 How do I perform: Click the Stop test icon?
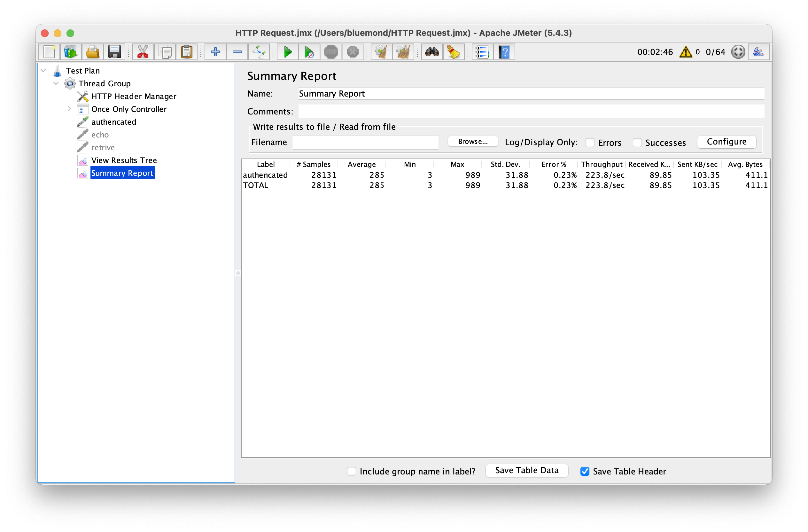[331, 52]
